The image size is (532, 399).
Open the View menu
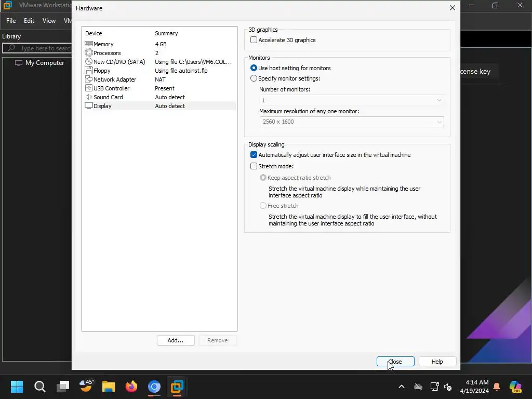pos(49,21)
